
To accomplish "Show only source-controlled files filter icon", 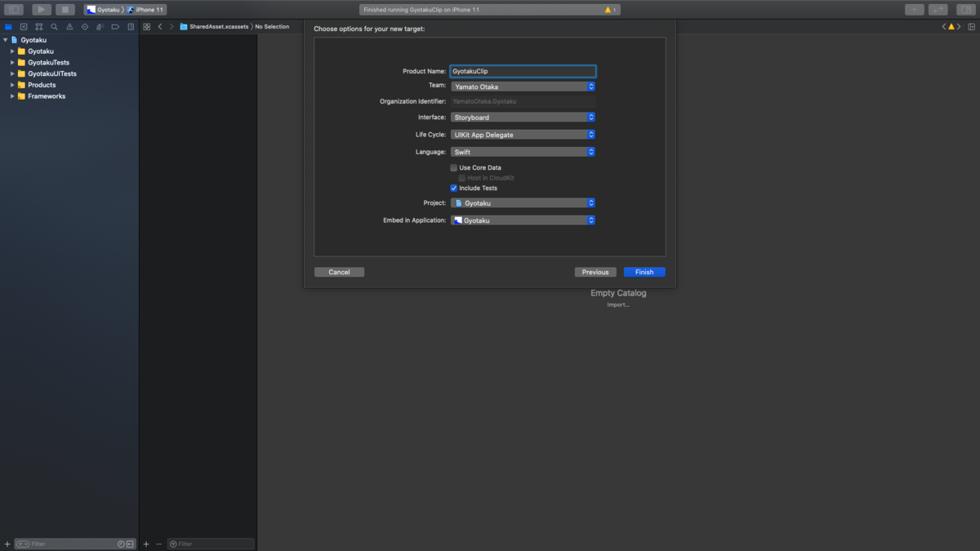I will pyautogui.click(x=130, y=544).
